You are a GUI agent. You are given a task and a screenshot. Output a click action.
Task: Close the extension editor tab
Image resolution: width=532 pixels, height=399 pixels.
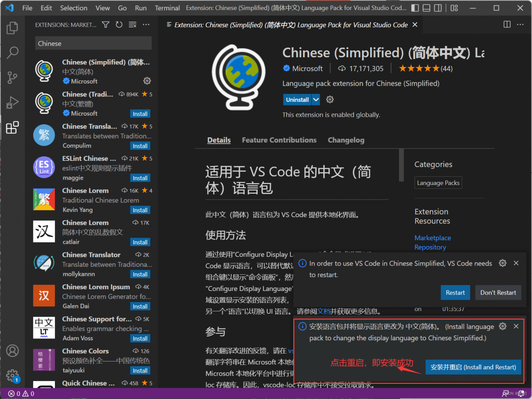(415, 25)
